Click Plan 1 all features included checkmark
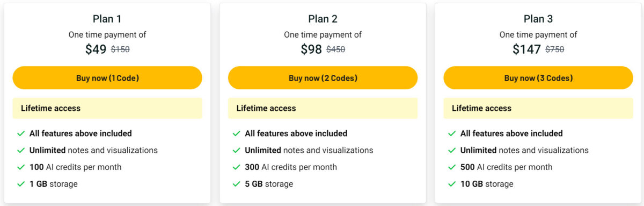Image resolution: width=644 pixels, height=206 pixels. click(x=21, y=133)
